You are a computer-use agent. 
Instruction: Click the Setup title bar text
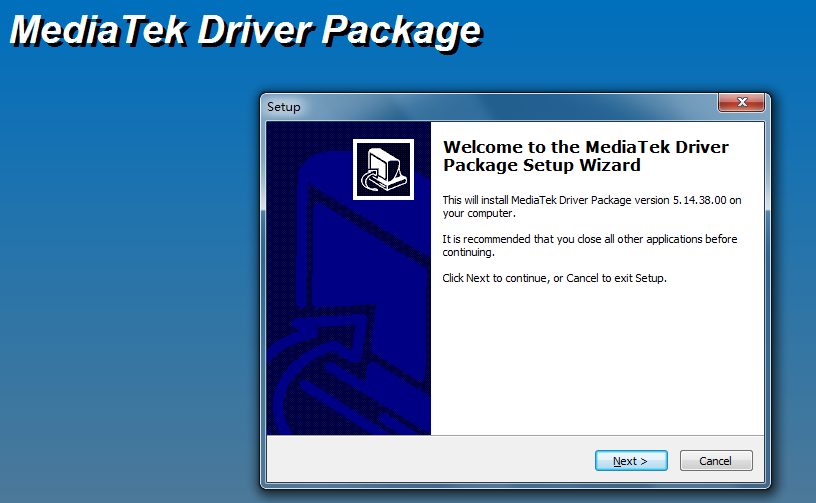coord(284,107)
